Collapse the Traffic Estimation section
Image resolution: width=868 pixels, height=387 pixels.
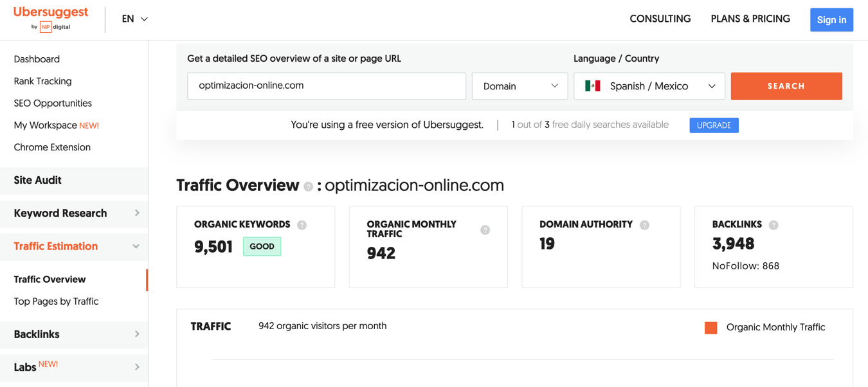(x=74, y=246)
